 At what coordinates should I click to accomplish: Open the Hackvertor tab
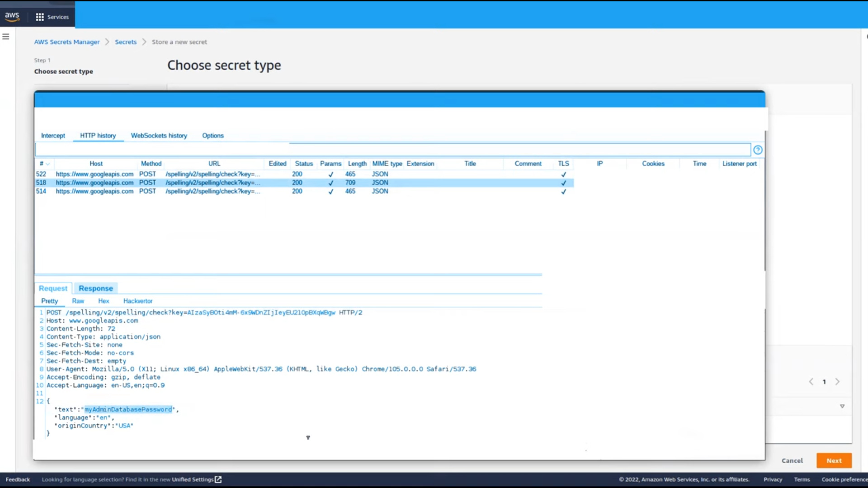click(x=138, y=301)
